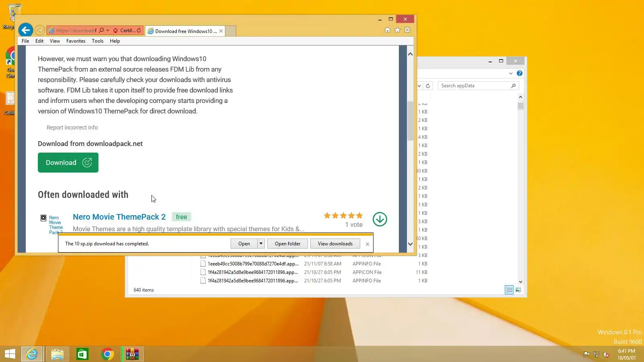Click the IE page scroll down arrow
Viewport: 644px width, 362px height.
410,244
